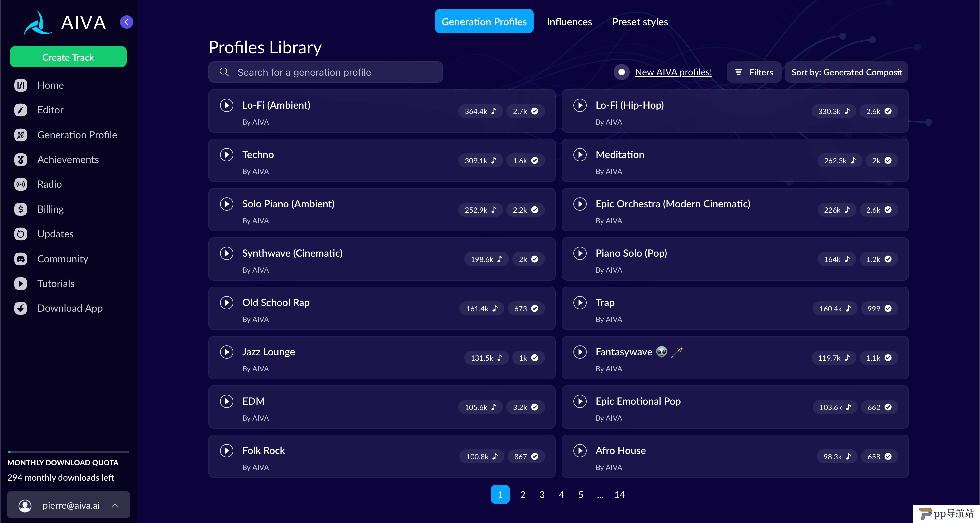Click the Updates refresh icon

pyautogui.click(x=21, y=234)
